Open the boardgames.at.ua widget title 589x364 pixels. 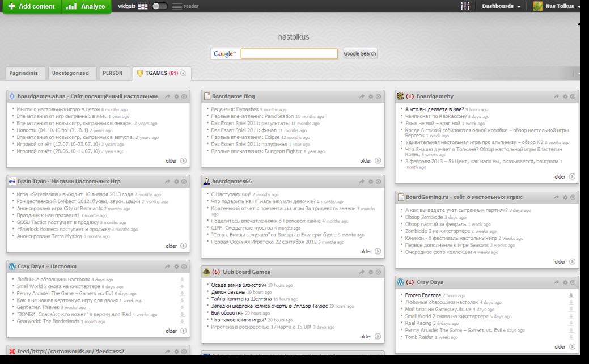87,96
